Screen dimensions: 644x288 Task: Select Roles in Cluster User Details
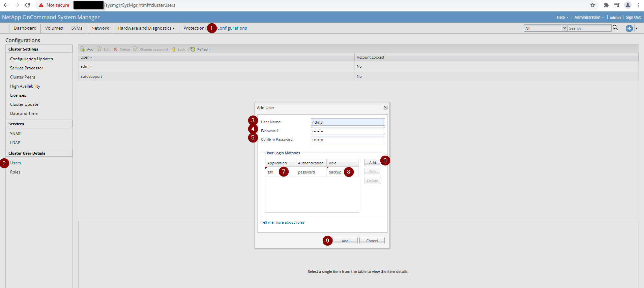15,172
